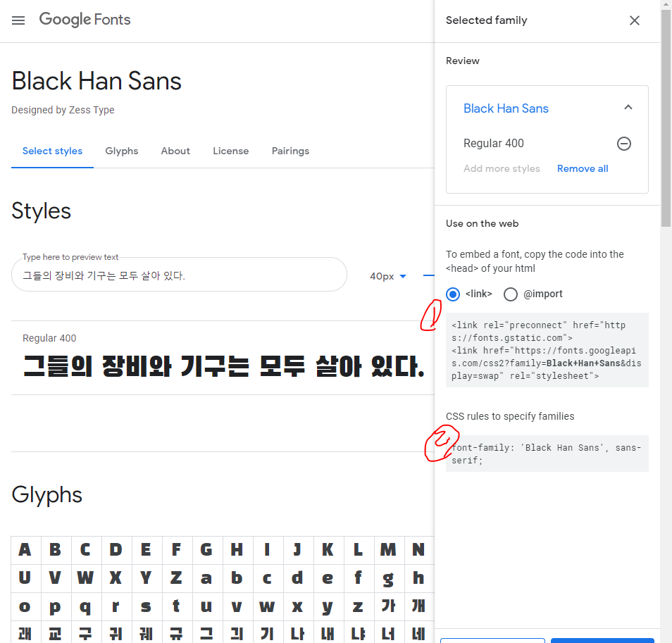Select Korean glyph 기
This screenshot has width=672, height=643.
pos(267,632)
